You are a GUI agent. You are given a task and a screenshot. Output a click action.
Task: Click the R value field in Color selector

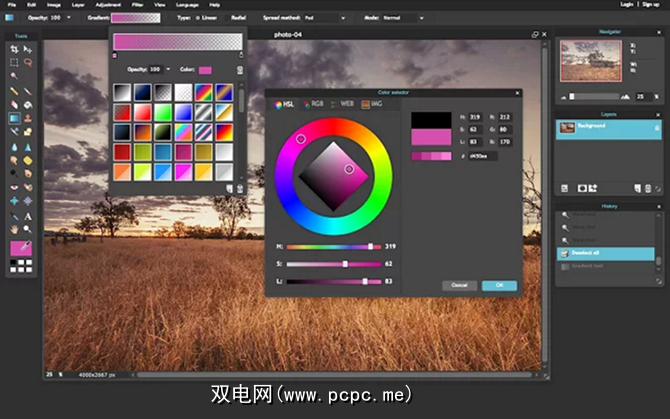(505, 117)
